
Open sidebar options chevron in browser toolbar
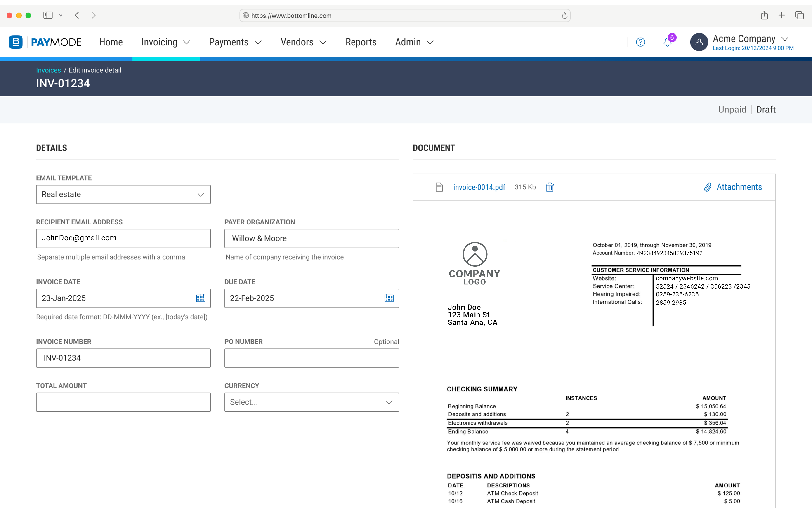point(61,15)
